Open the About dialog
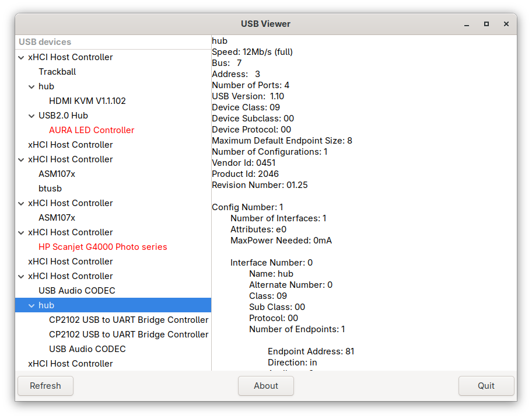 266,386
